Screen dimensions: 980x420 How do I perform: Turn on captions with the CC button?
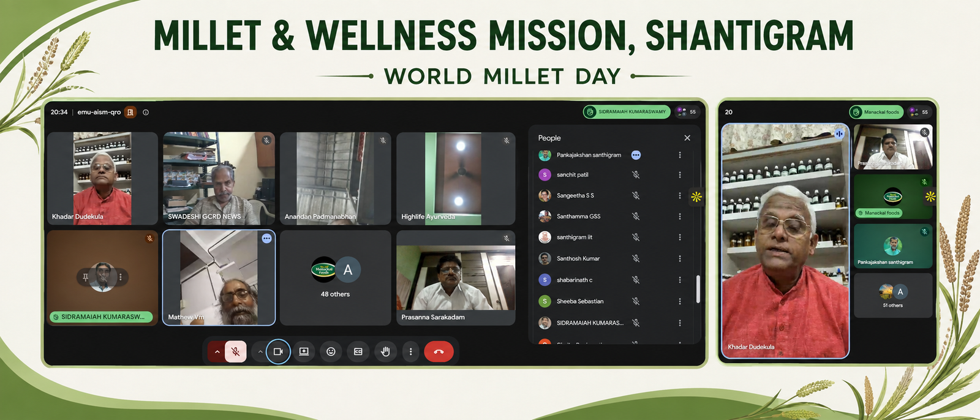pos(358,351)
